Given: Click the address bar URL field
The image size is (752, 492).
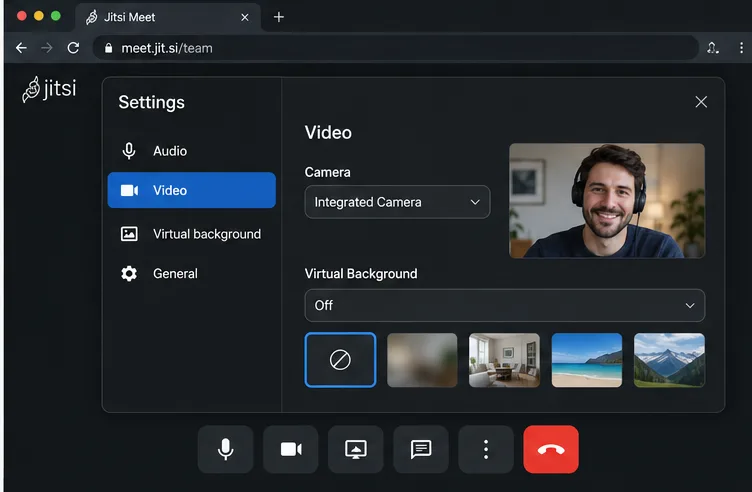Looking at the screenshot, I should pyautogui.click(x=395, y=48).
